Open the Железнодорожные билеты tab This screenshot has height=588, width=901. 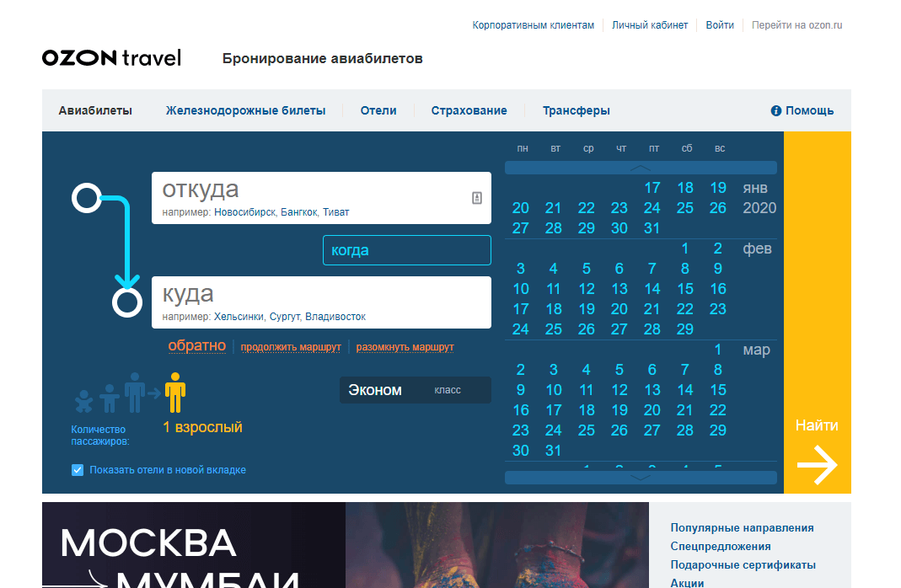pos(245,110)
